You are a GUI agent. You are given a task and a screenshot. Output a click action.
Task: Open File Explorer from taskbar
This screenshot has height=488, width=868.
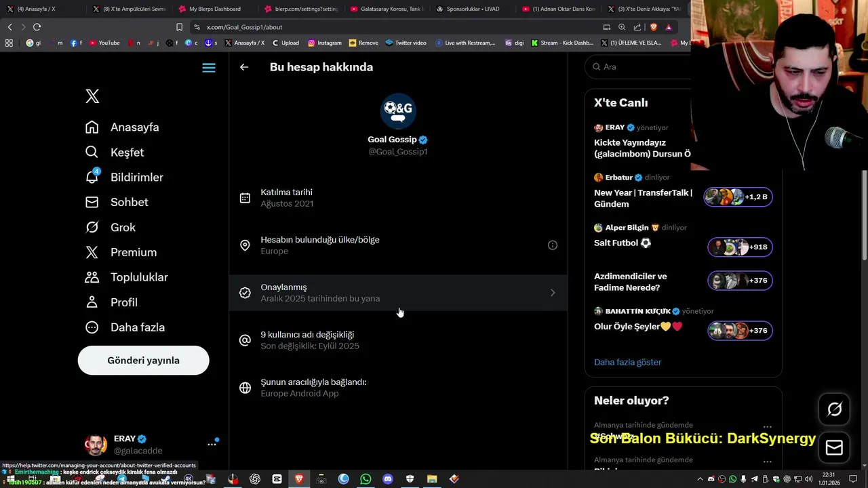(432, 479)
